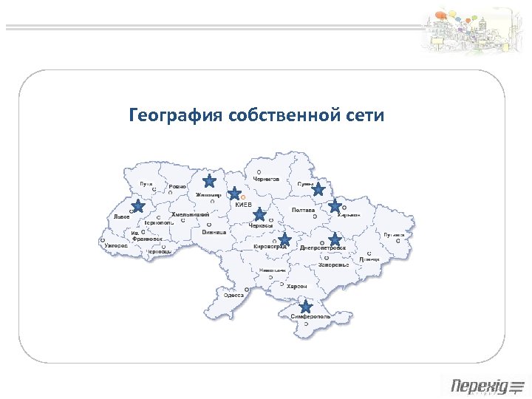The width and height of the screenshot is (532, 399).
Task: Click the 'Львов' city label
Action: coord(121,216)
